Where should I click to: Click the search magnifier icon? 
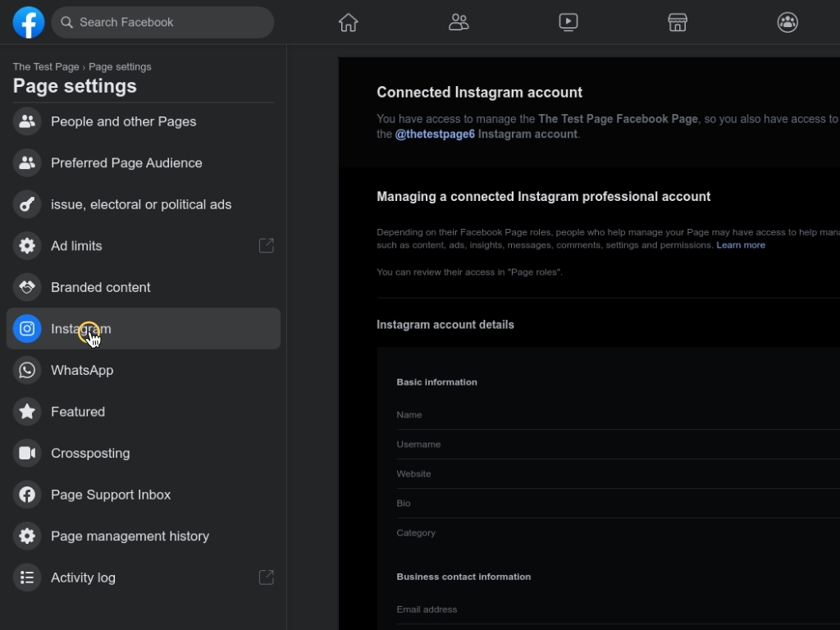[x=67, y=22]
